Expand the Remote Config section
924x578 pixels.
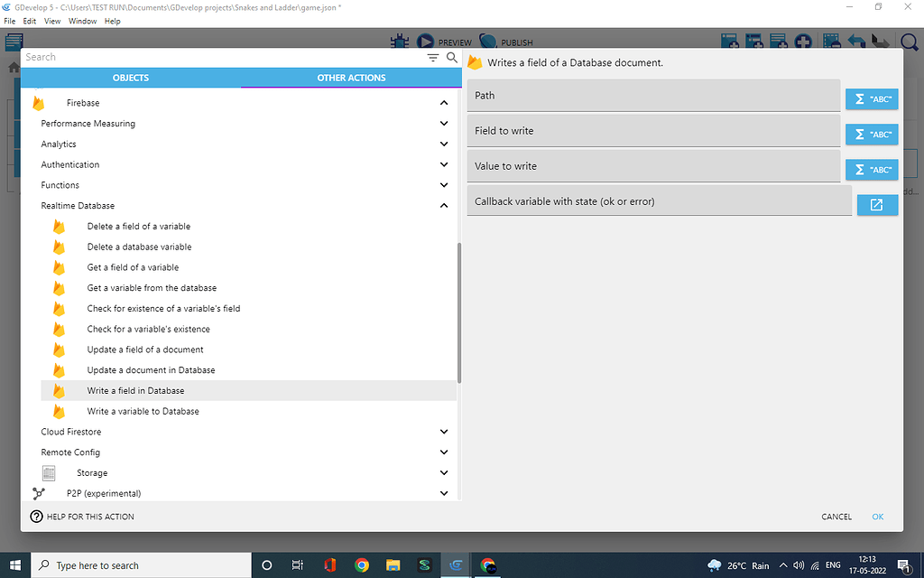(x=444, y=453)
